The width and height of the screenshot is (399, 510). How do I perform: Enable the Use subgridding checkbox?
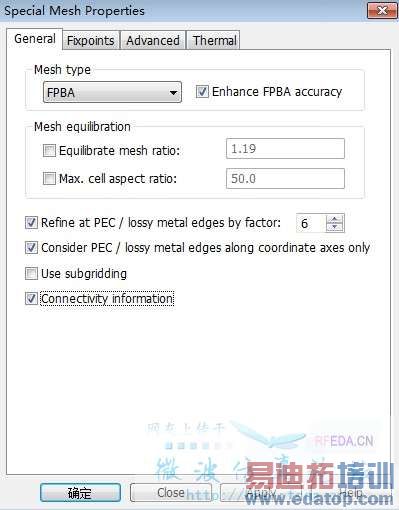coord(31,273)
